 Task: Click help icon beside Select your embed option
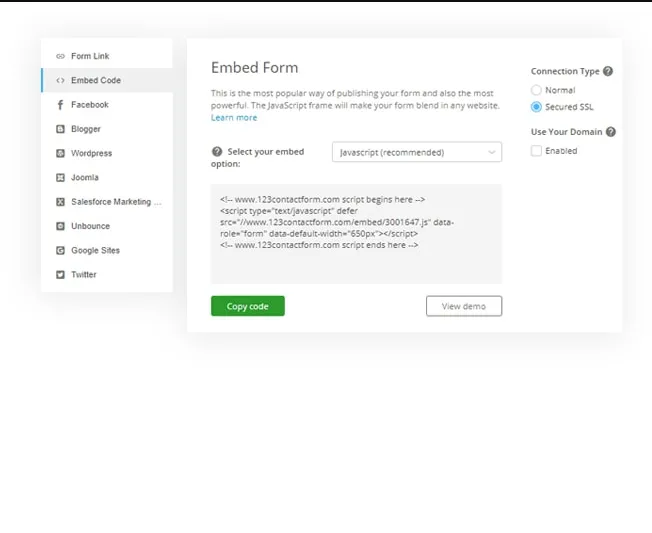217,151
